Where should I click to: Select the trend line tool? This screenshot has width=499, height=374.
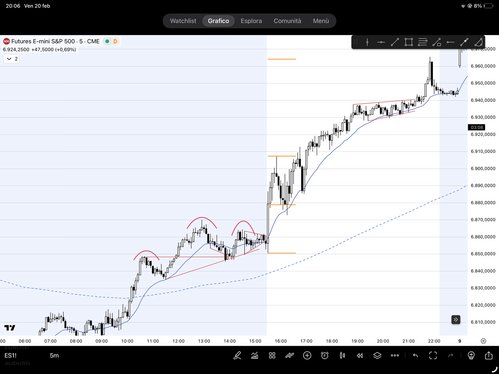coord(395,42)
